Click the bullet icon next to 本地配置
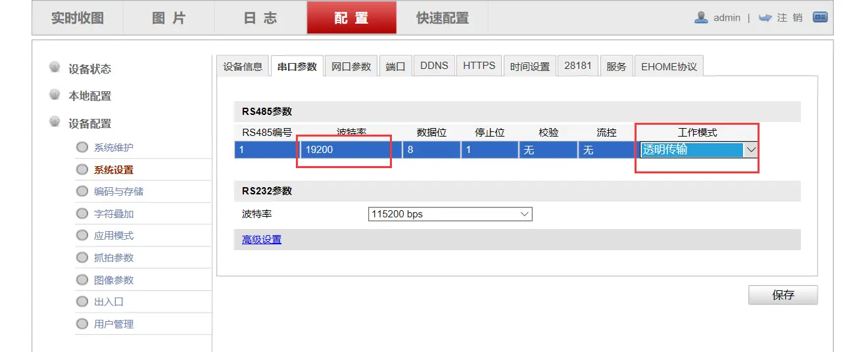The width and height of the screenshot is (868, 352). point(55,95)
